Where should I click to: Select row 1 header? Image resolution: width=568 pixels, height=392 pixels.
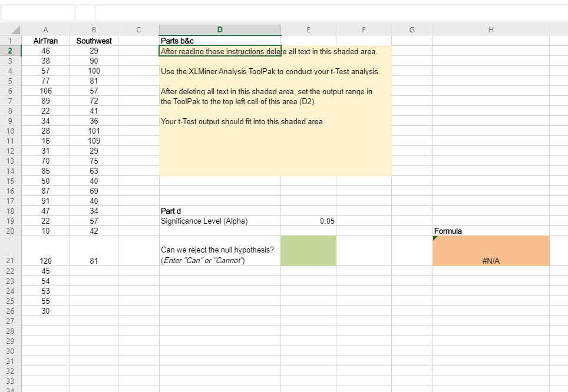point(11,41)
